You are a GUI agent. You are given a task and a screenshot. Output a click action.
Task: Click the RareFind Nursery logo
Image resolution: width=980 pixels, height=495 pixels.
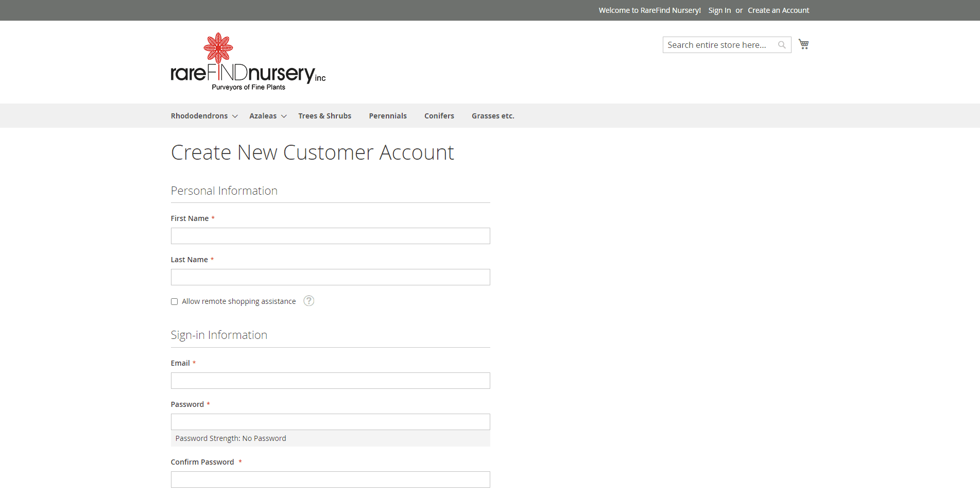coord(248,62)
